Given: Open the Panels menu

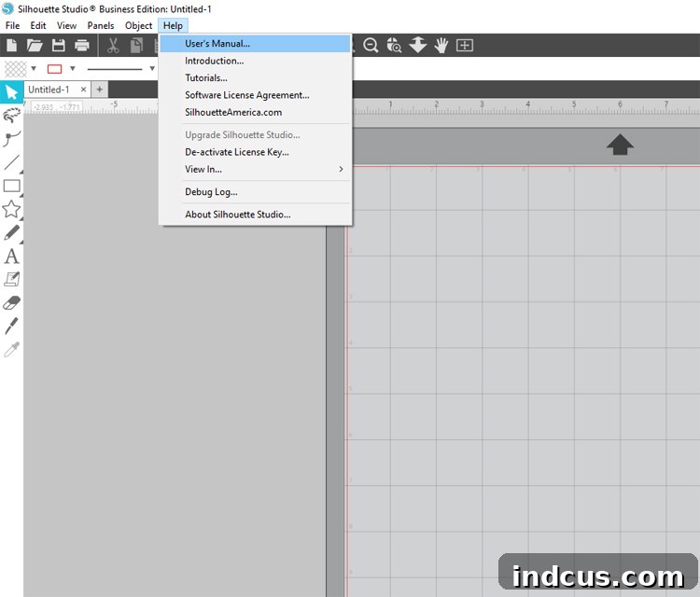Looking at the screenshot, I should pyautogui.click(x=101, y=25).
